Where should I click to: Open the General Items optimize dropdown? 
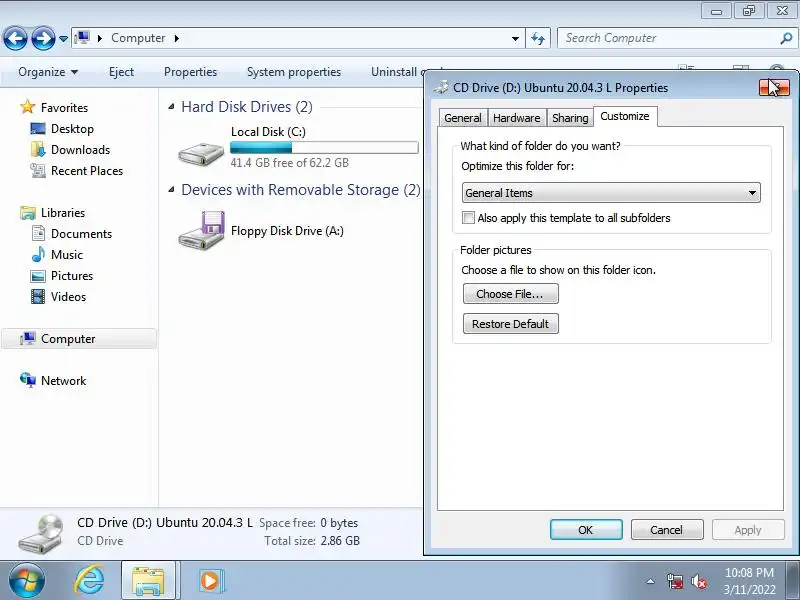click(x=611, y=193)
